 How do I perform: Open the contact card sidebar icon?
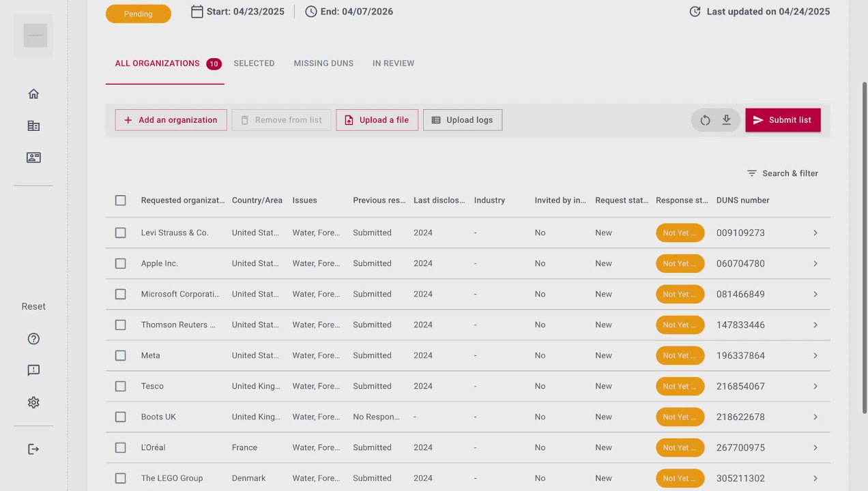(x=33, y=158)
